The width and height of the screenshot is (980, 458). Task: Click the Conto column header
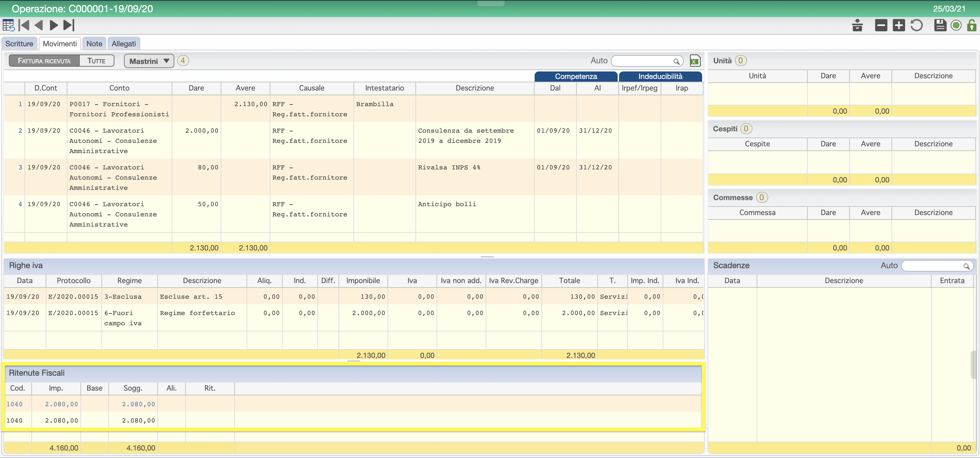coord(119,88)
